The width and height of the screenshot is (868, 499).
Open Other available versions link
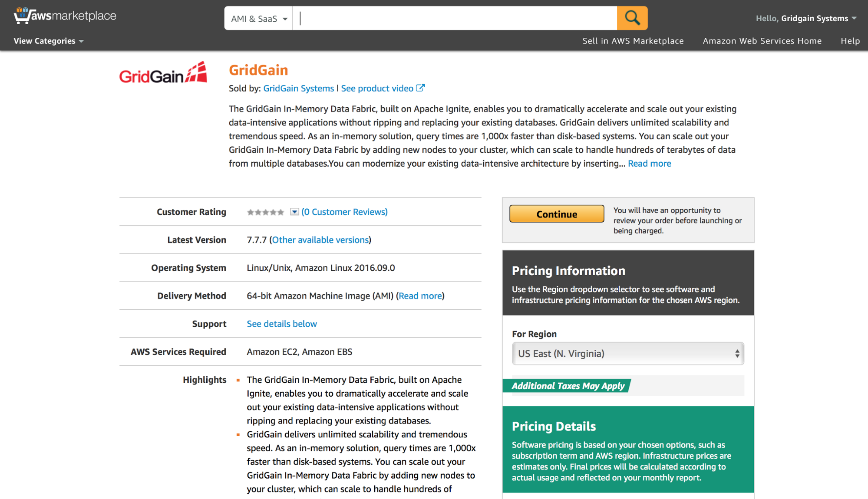point(320,240)
